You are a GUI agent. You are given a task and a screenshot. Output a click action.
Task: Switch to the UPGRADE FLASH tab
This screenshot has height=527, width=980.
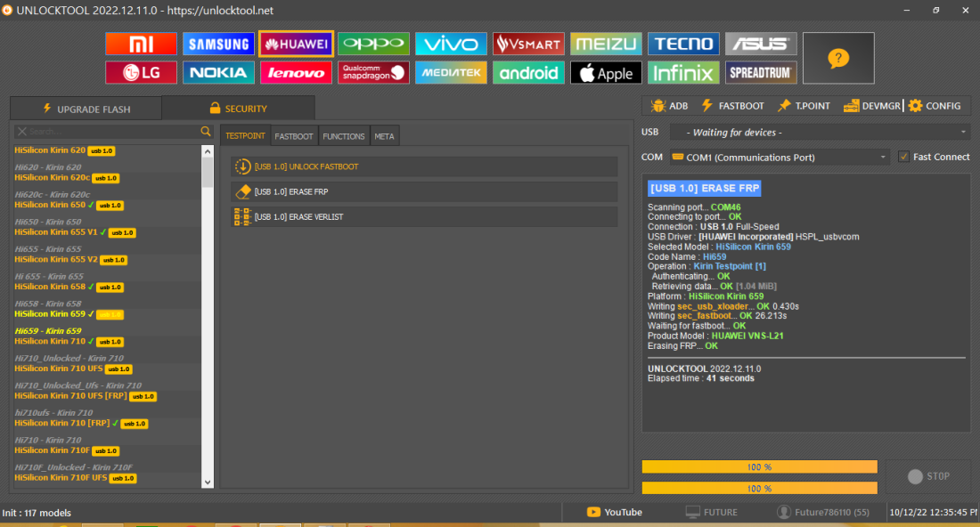click(x=86, y=109)
